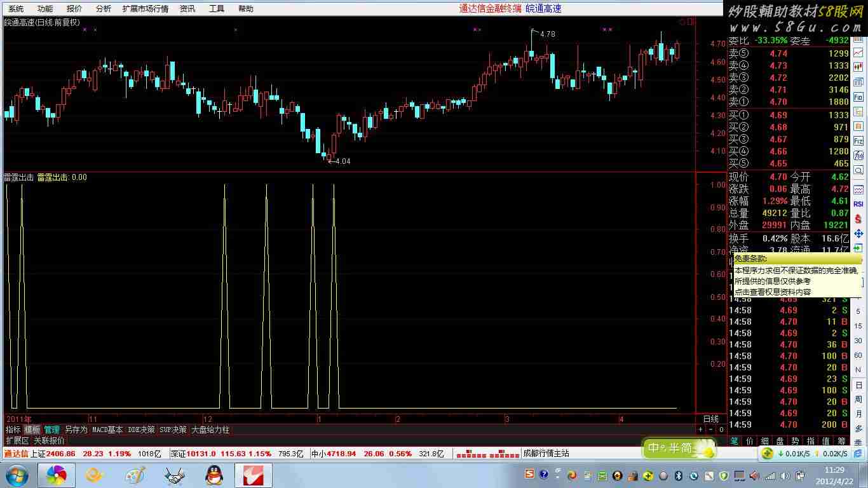The height and width of the screenshot is (488, 868).
Task: Select the 30-minute period button
Action: (x=858, y=341)
